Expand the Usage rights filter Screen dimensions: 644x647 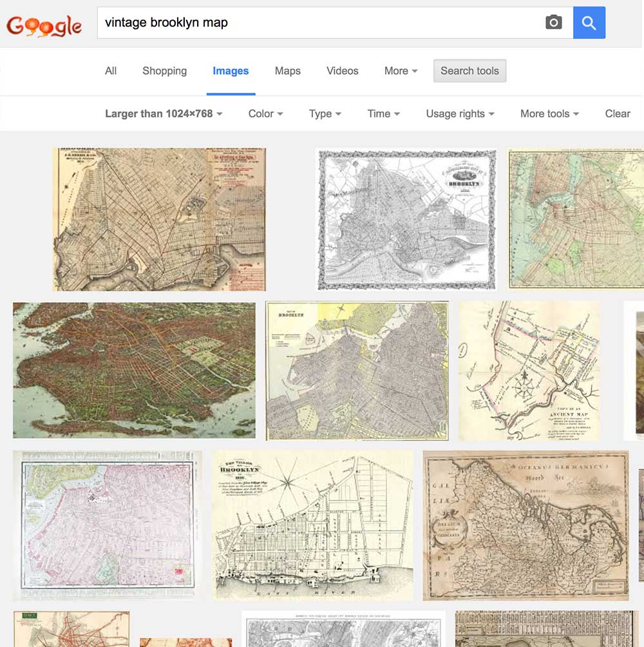tap(460, 113)
